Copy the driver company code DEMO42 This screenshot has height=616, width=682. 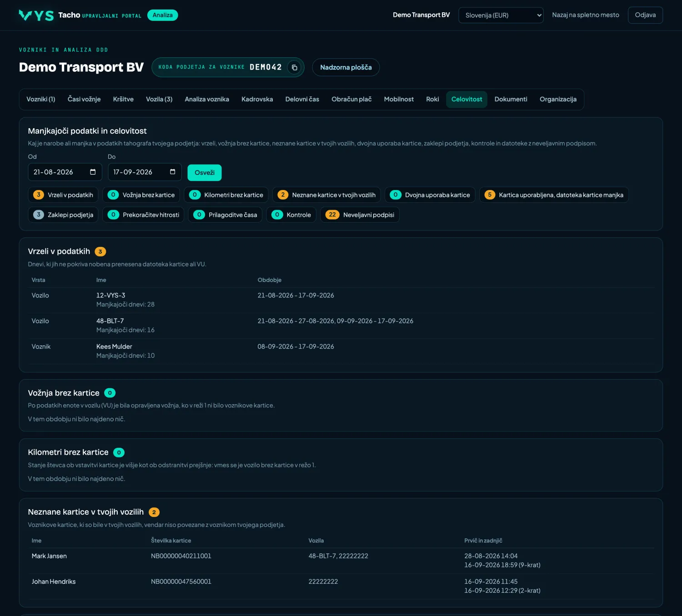(294, 67)
